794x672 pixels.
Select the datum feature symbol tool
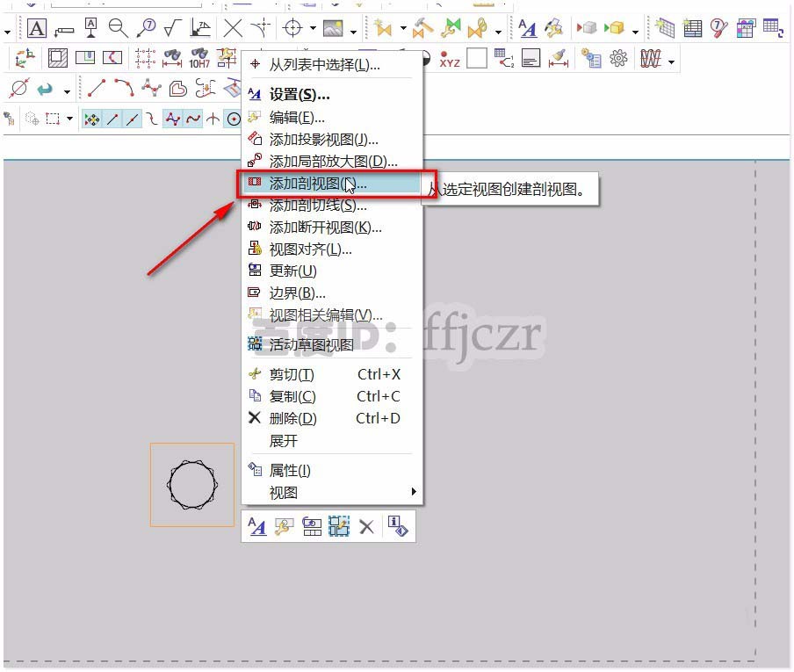[x=91, y=28]
